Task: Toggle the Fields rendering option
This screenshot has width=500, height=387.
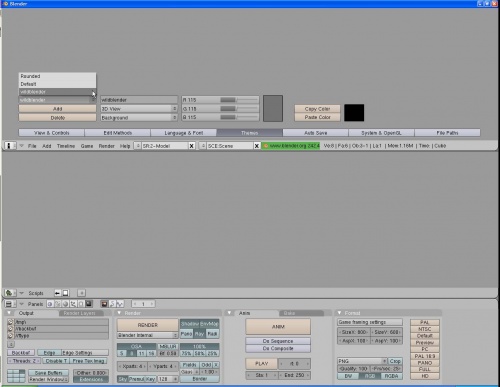Action: point(189,365)
